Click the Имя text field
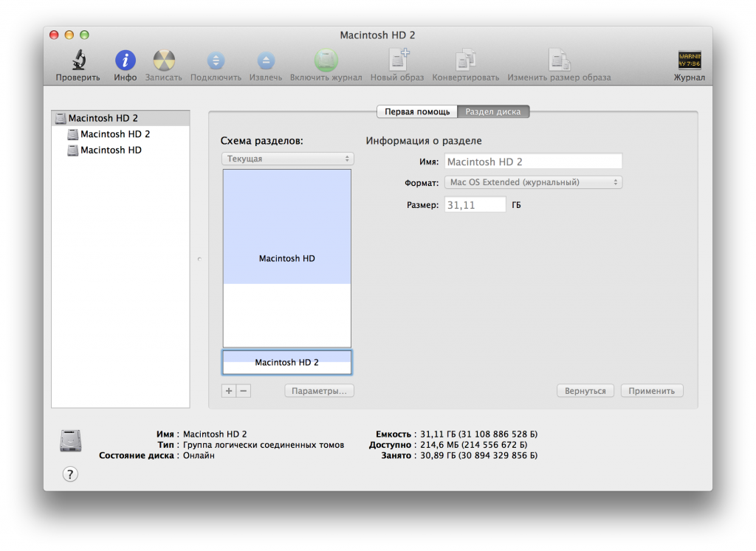The height and width of the screenshot is (551, 756). [533, 162]
